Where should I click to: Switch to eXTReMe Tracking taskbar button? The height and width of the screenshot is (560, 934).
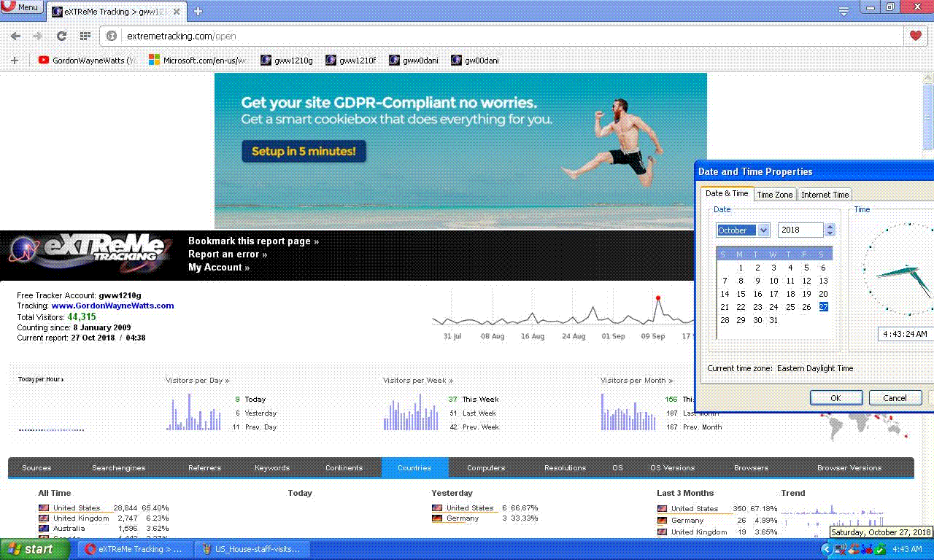coord(134,549)
